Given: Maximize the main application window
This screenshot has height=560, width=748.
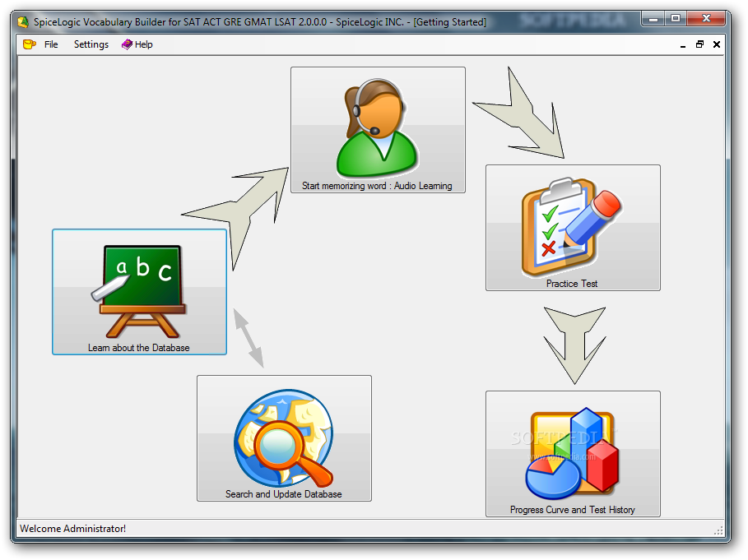Looking at the screenshot, I should [676, 19].
